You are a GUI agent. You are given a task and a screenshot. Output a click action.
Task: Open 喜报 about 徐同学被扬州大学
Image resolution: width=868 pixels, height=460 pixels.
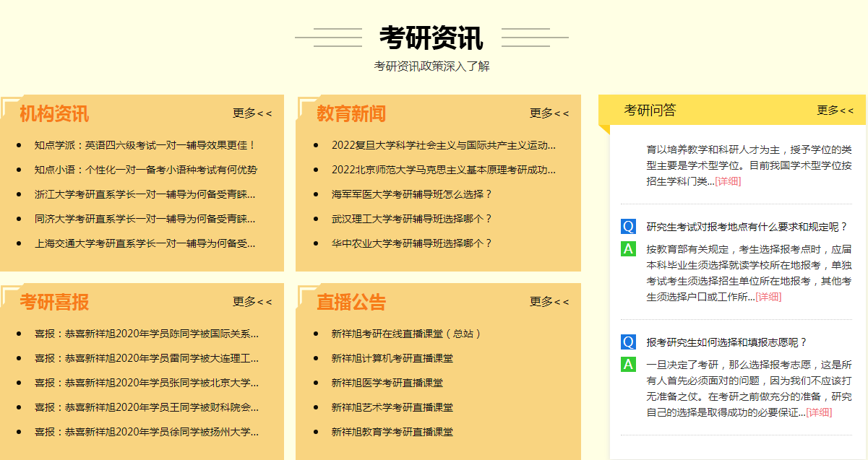pyautogui.click(x=147, y=432)
